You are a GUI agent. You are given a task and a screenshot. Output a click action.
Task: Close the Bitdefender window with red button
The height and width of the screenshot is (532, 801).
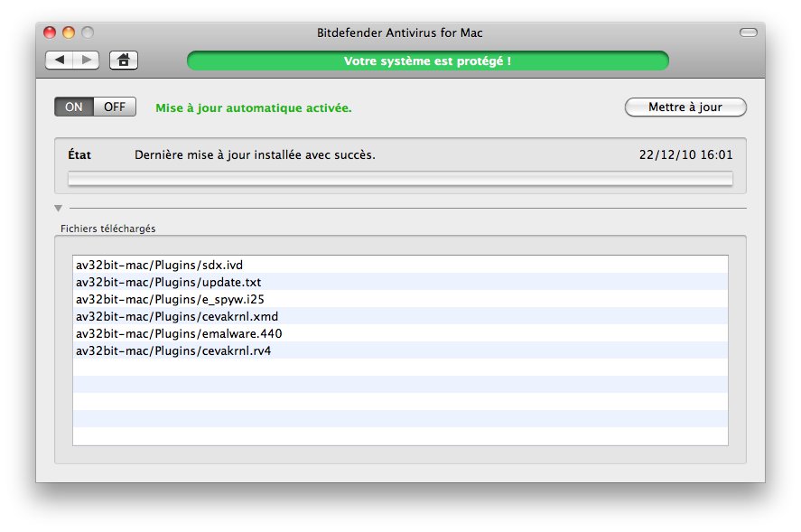(x=50, y=33)
